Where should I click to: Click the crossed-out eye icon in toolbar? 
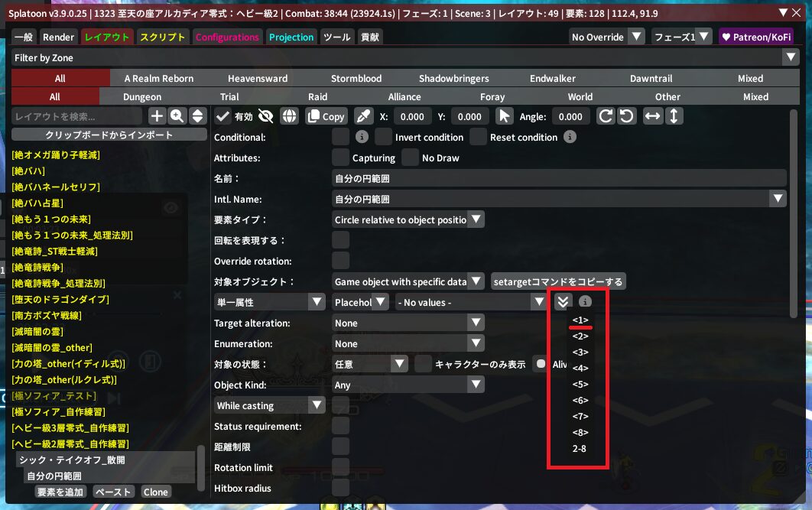(x=266, y=116)
